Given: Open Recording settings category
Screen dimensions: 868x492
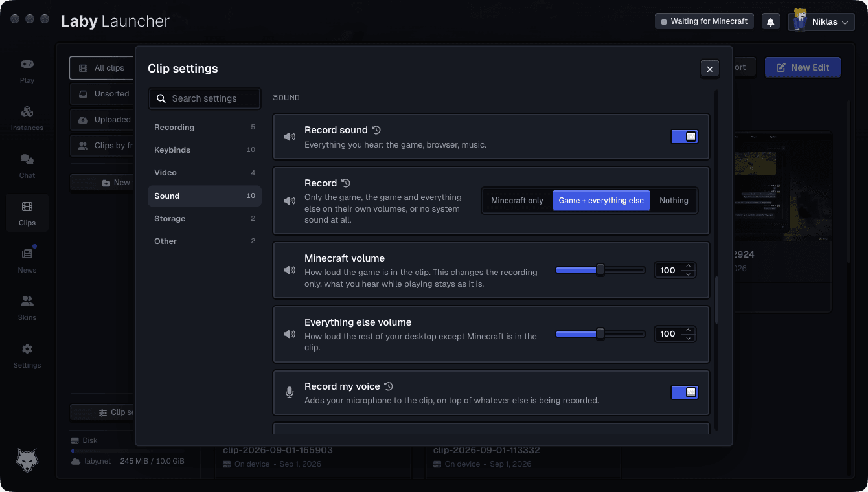Looking at the screenshot, I should [x=205, y=128].
